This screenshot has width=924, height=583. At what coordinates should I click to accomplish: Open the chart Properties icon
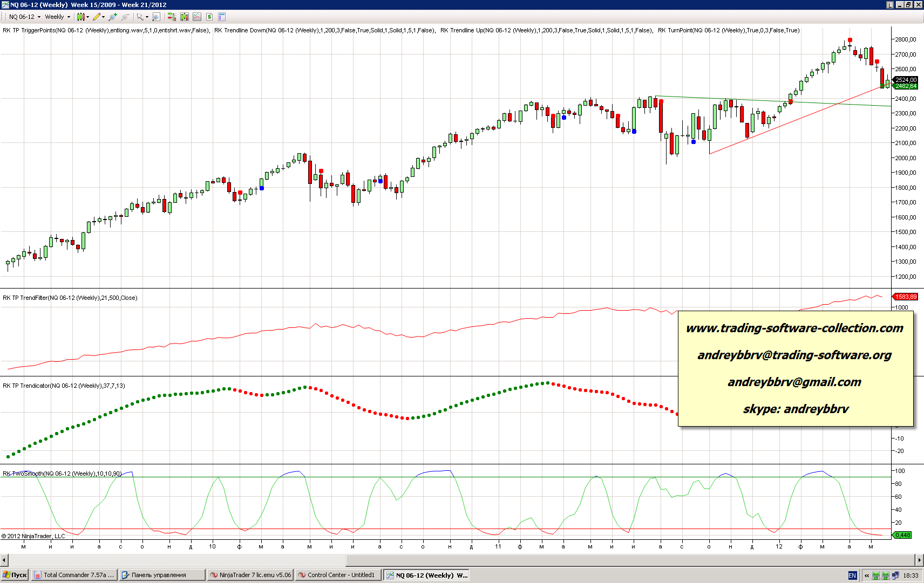pos(222,17)
